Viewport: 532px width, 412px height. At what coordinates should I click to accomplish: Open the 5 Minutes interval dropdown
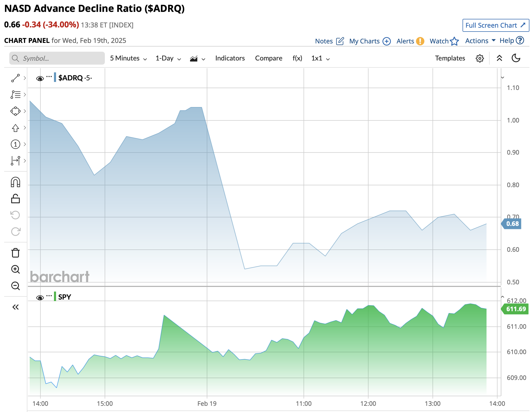pos(128,58)
